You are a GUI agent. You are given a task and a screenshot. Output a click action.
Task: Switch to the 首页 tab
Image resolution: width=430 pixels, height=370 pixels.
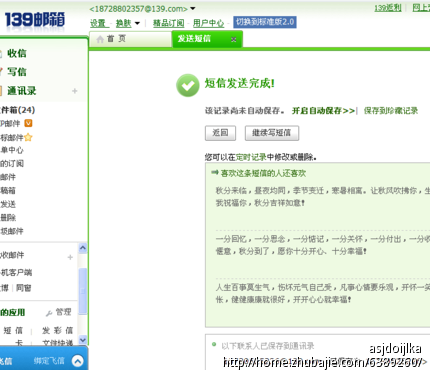(x=130, y=39)
